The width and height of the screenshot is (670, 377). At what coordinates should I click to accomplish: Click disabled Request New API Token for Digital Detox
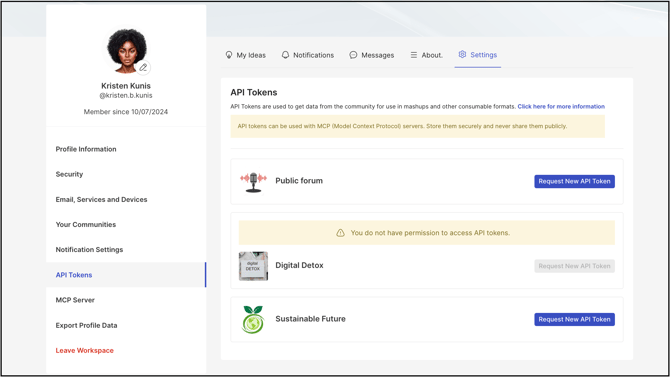coord(574,266)
